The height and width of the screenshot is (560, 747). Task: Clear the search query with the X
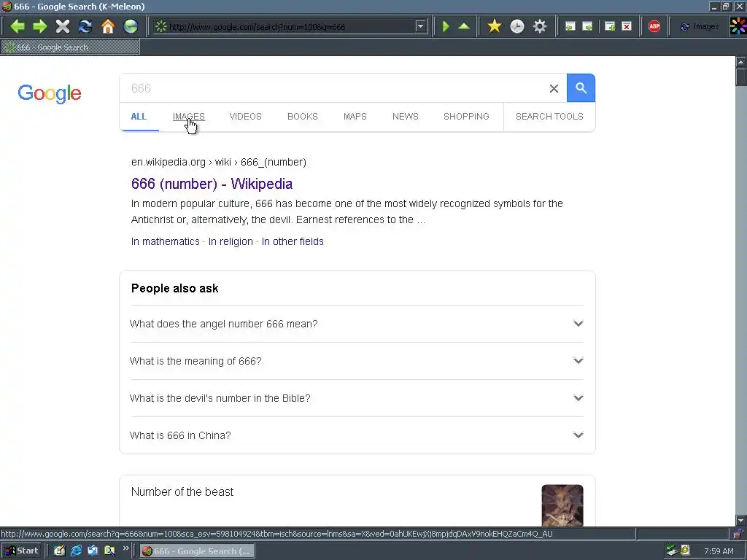tap(554, 88)
